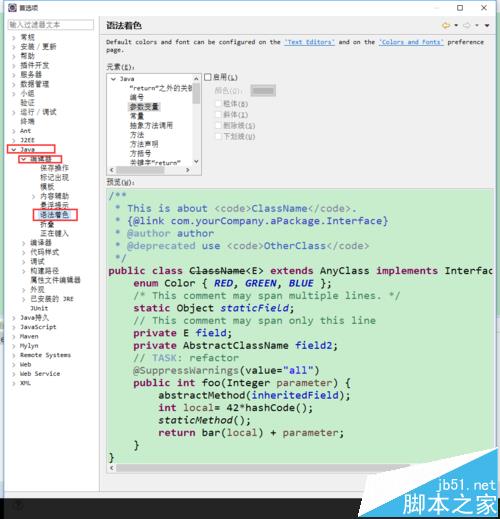Select 正在键入 in the tree
The height and width of the screenshot is (519, 500).
coord(54,233)
